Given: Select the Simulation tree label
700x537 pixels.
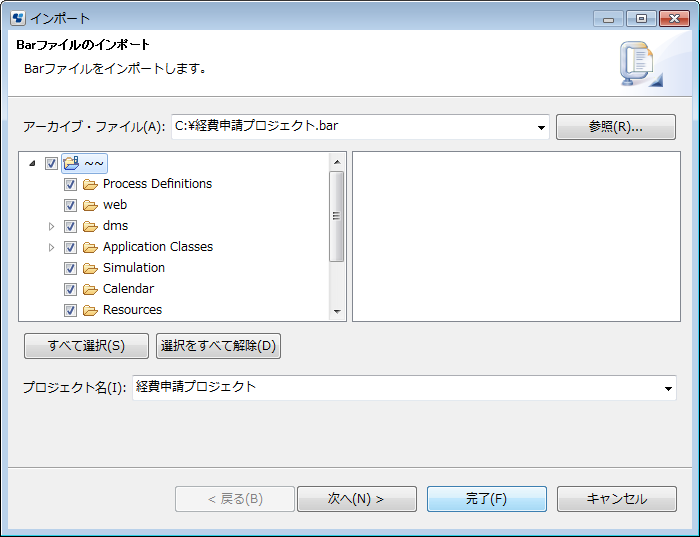Looking at the screenshot, I should [x=134, y=268].
